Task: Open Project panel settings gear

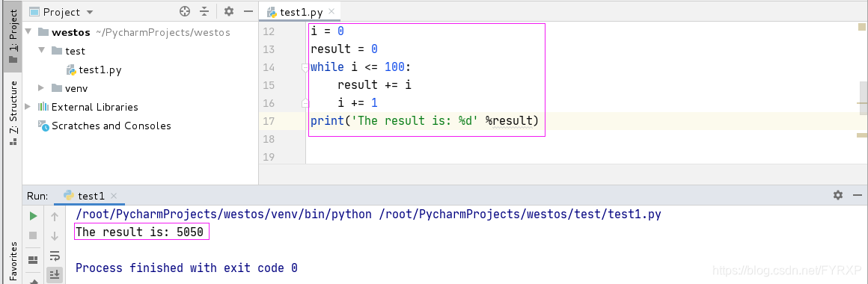Action: [229, 12]
